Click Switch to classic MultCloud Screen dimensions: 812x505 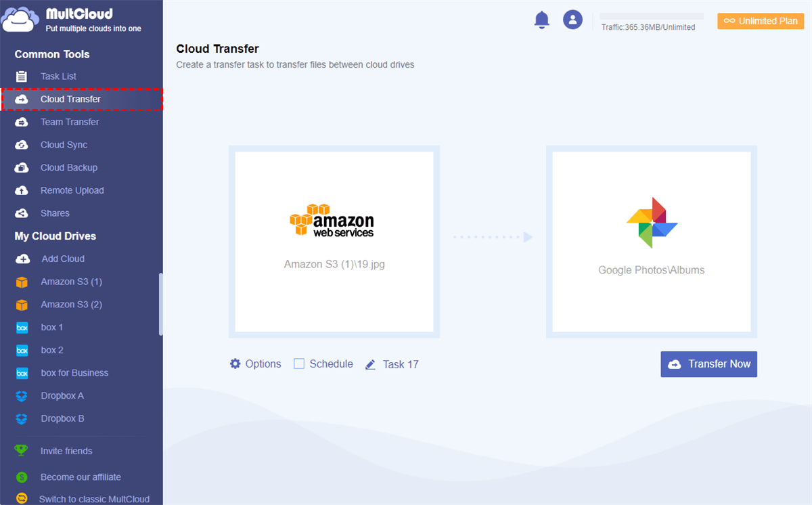94,499
